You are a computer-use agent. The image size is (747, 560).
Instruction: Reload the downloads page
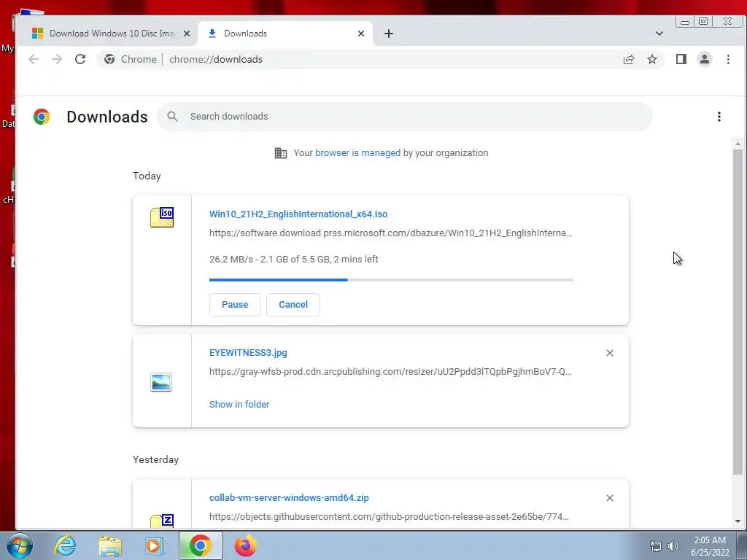pyautogui.click(x=80, y=59)
